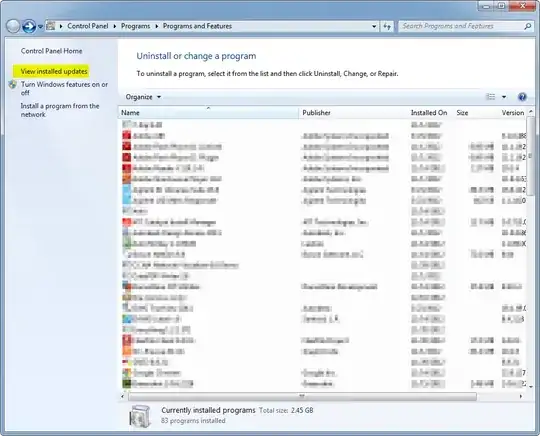540x436 pixels.
Task: Click the 83 programs installed text
Action: tap(193, 421)
